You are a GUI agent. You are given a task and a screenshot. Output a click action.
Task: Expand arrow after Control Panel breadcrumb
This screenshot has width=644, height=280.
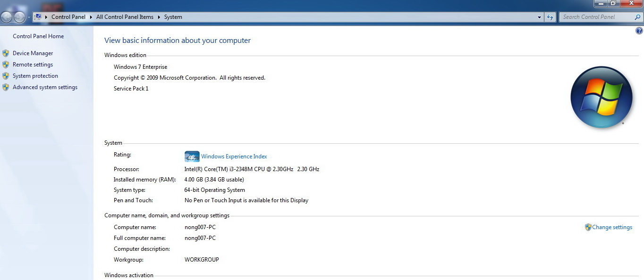tap(91, 17)
